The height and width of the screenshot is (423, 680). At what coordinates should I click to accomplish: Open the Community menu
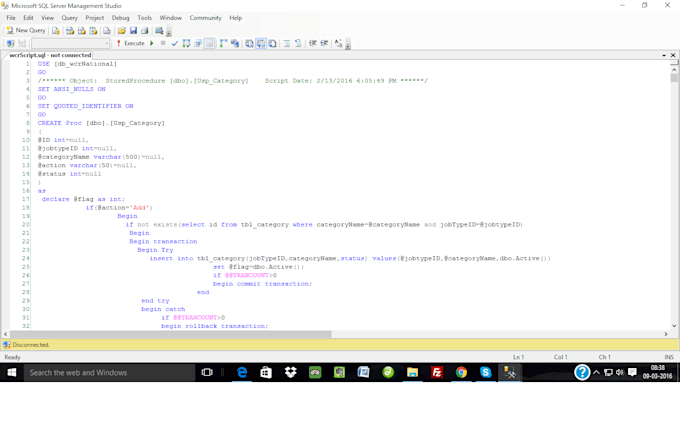[205, 18]
